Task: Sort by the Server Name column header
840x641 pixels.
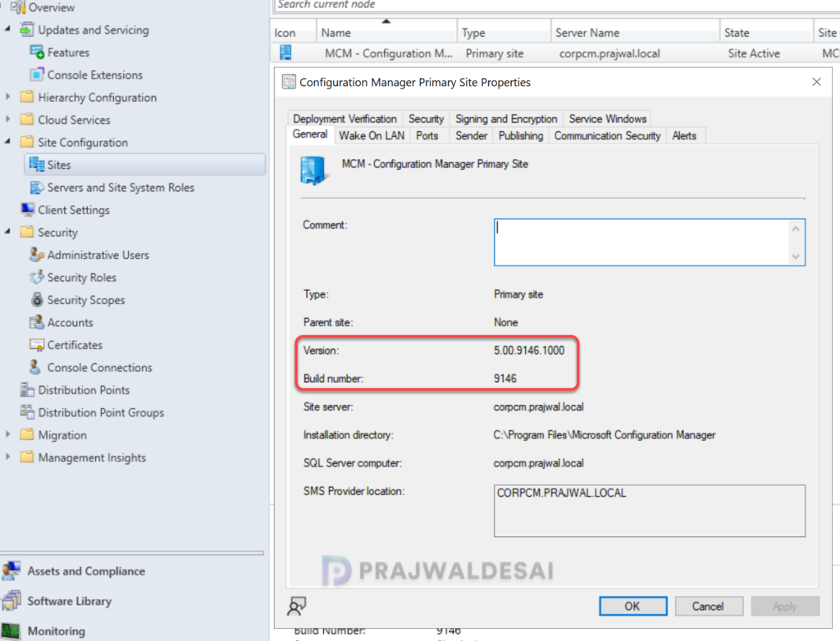Action: 635,33
